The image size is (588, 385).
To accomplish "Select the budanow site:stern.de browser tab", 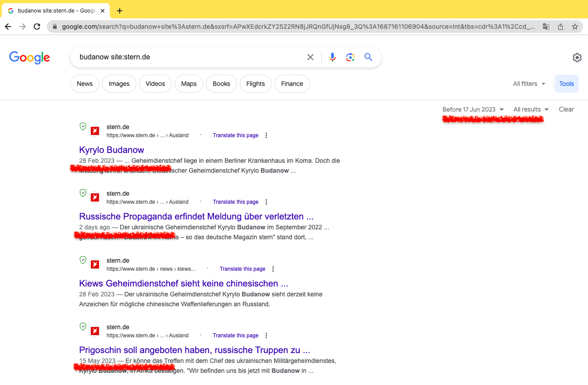I will (x=56, y=11).
